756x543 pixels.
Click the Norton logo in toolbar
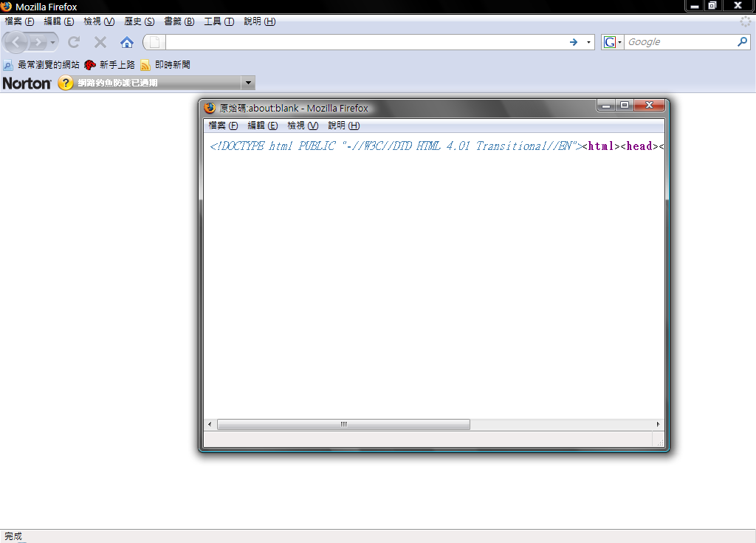click(x=27, y=83)
